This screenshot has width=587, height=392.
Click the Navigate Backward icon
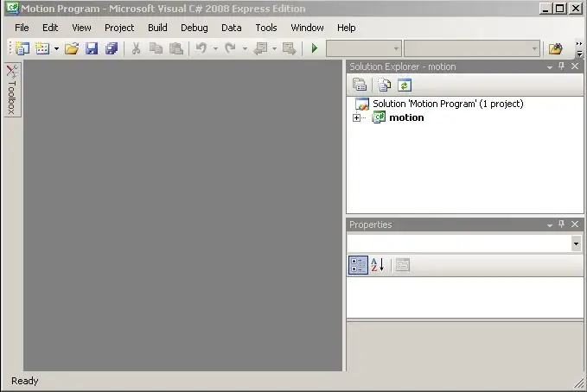260,48
